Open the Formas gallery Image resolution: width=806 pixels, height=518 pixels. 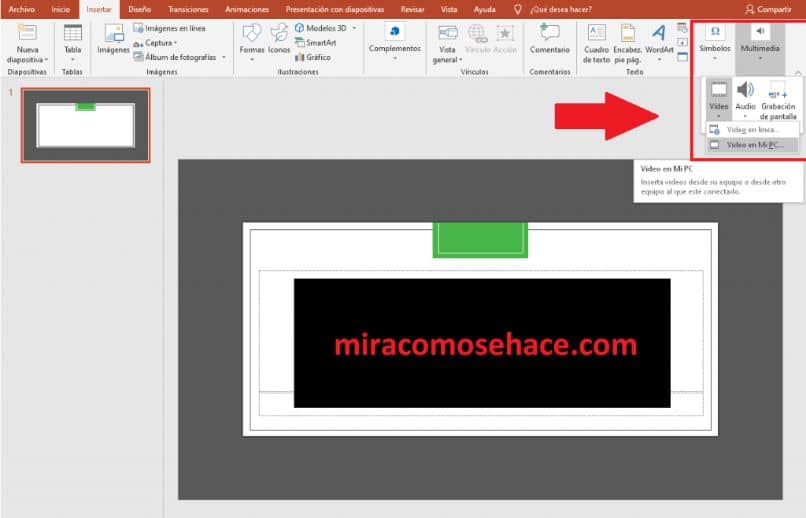pyautogui.click(x=251, y=42)
